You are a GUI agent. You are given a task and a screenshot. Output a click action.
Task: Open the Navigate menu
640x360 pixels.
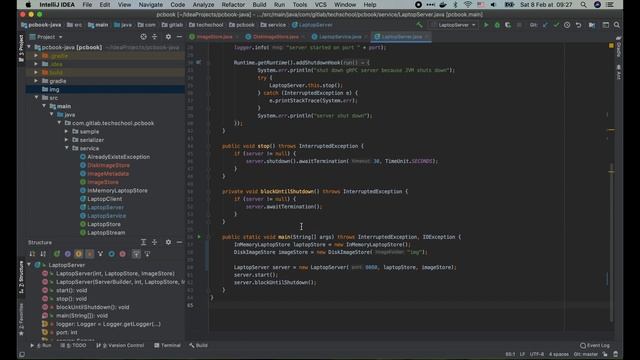click(151, 5)
